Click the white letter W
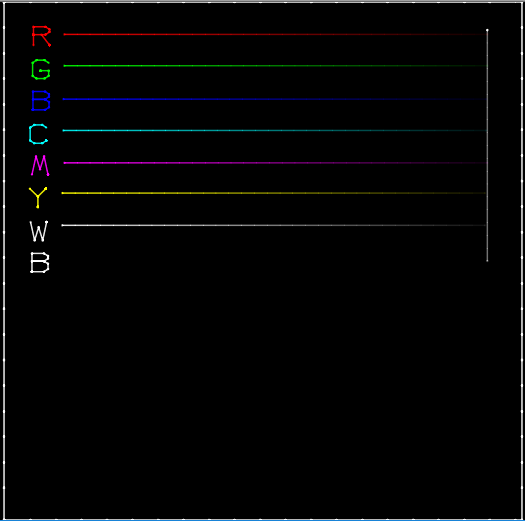Screen dimensions: 525x521 pos(39,231)
